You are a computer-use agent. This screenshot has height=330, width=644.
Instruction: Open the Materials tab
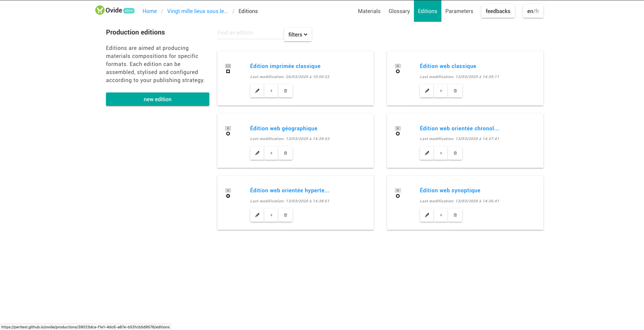click(369, 11)
